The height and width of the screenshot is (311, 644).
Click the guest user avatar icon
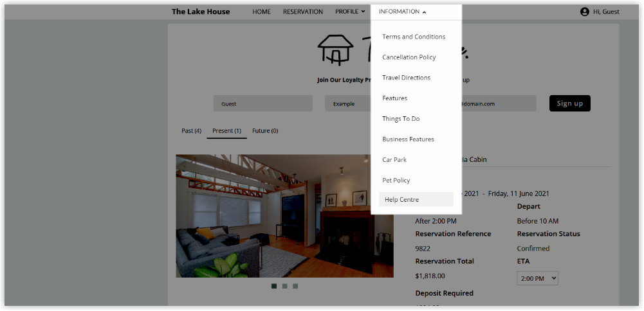pos(584,12)
